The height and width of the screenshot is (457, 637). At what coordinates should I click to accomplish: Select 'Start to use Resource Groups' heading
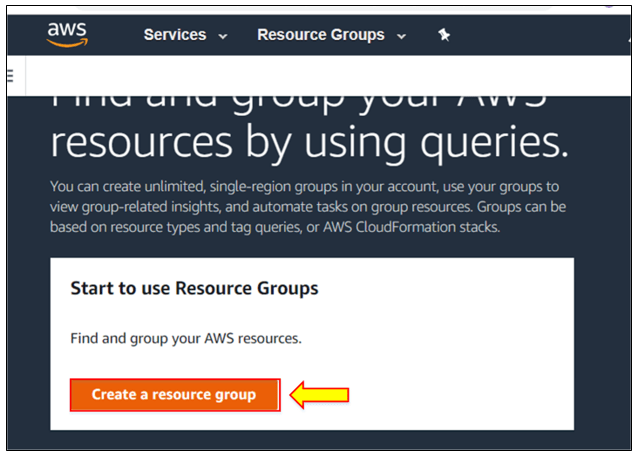tap(194, 288)
